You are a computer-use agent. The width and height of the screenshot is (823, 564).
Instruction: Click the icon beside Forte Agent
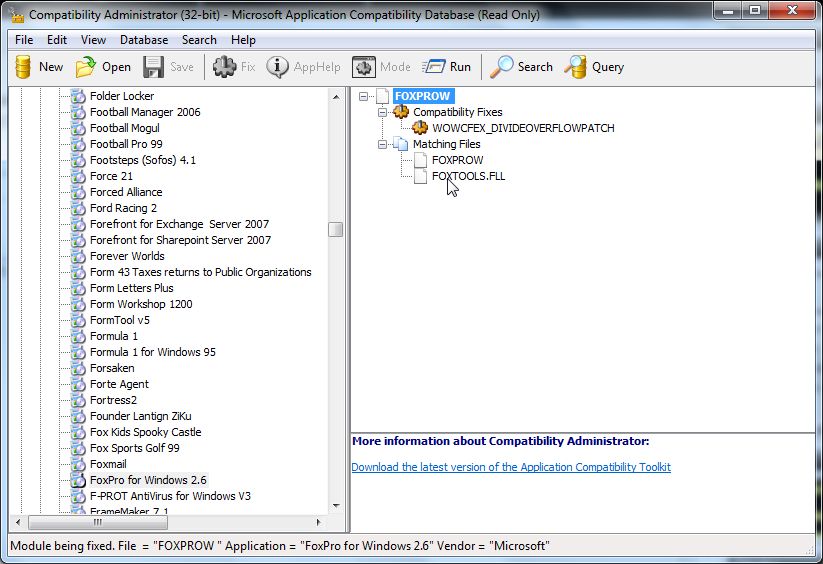pyautogui.click(x=78, y=384)
